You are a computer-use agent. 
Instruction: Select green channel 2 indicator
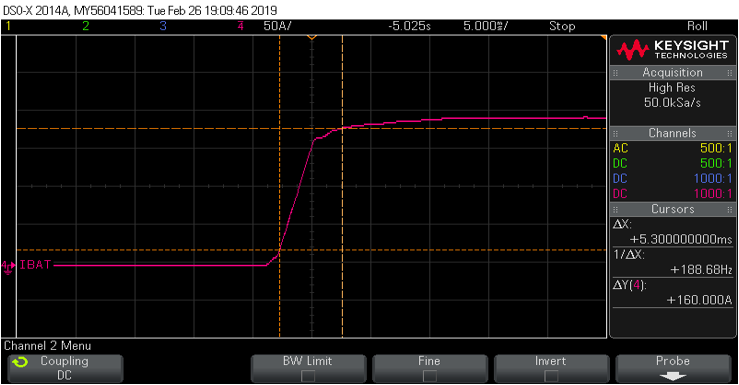[85, 26]
